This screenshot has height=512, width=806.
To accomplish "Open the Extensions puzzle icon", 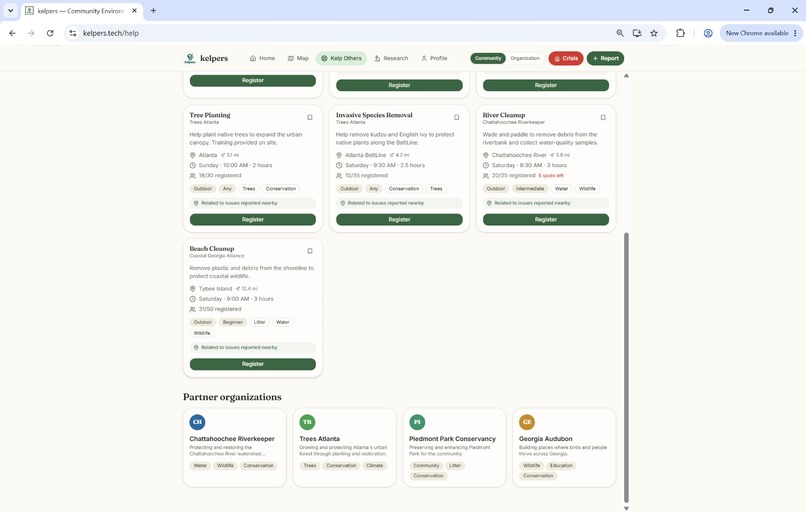I will (680, 33).
